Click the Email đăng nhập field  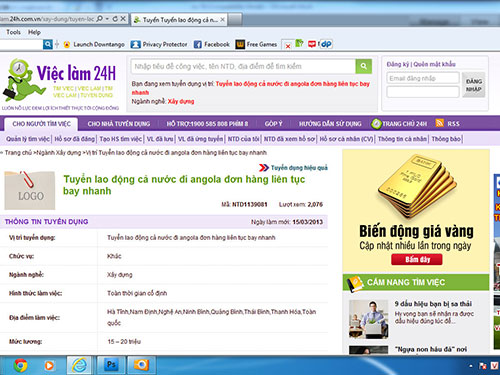(423, 78)
